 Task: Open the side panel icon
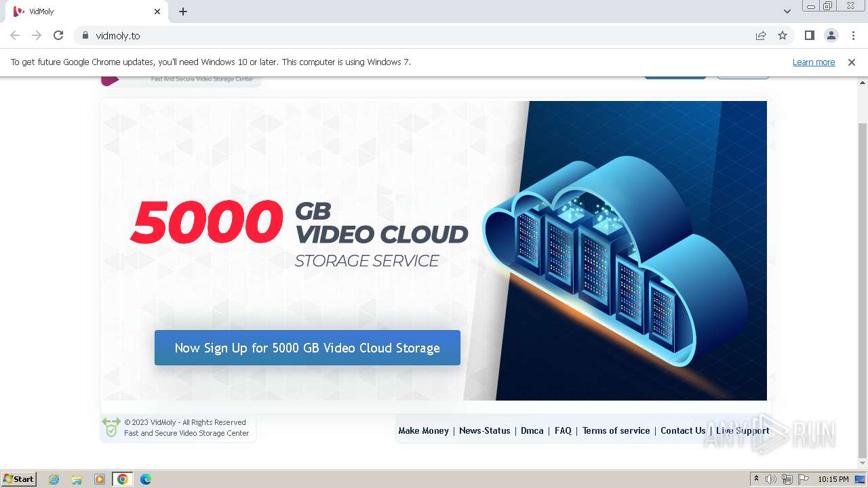click(x=809, y=35)
